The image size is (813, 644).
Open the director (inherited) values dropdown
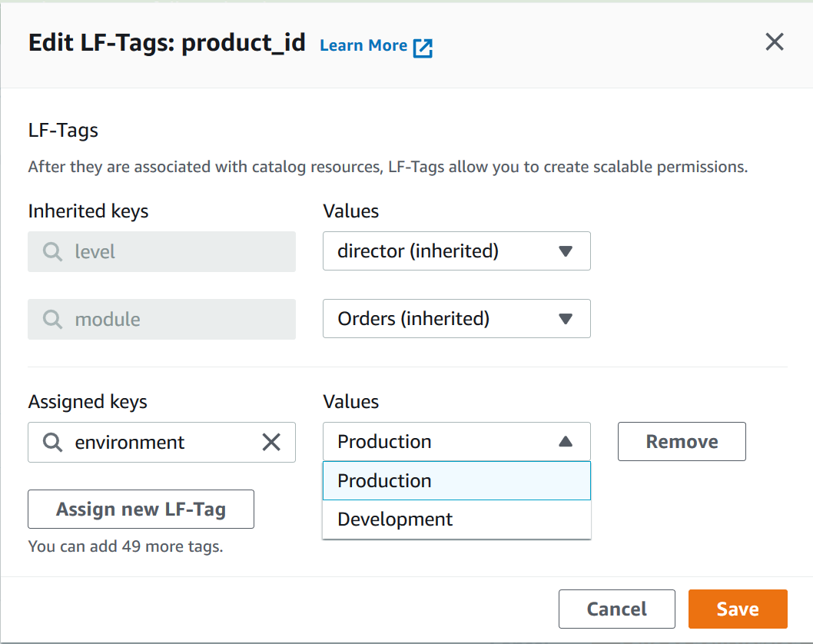tap(456, 251)
